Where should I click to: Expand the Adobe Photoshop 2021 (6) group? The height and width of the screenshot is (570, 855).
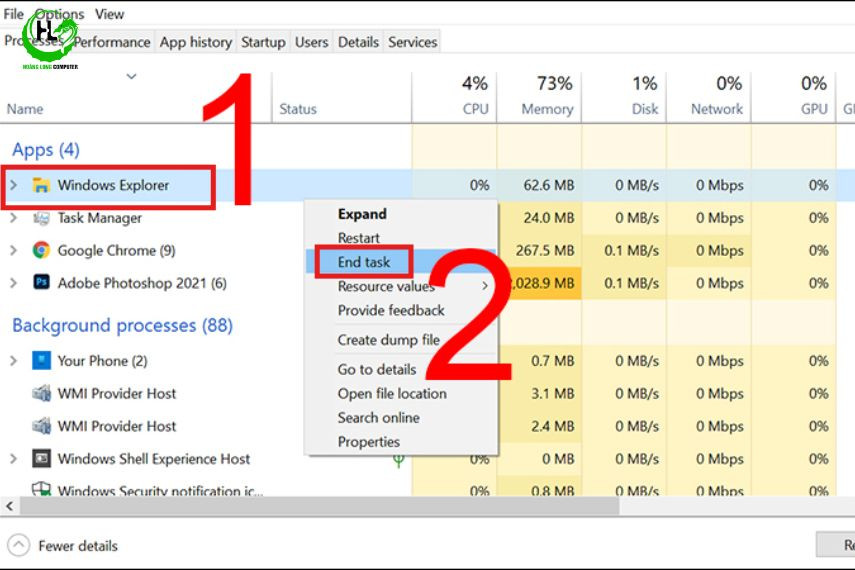14,283
